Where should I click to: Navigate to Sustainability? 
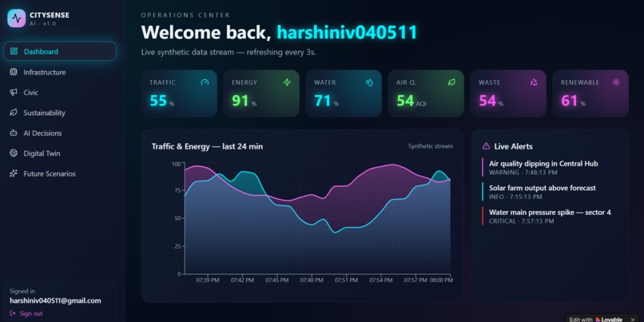coord(60,113)
